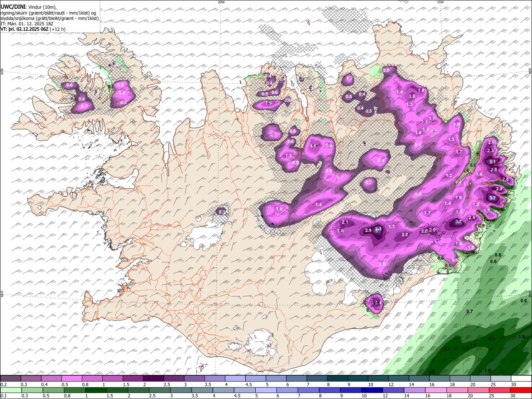Viewport: 532px width, 399px height.
Task: Select the darkest green 1 rain-scale swatch
Action: point(96,390)
